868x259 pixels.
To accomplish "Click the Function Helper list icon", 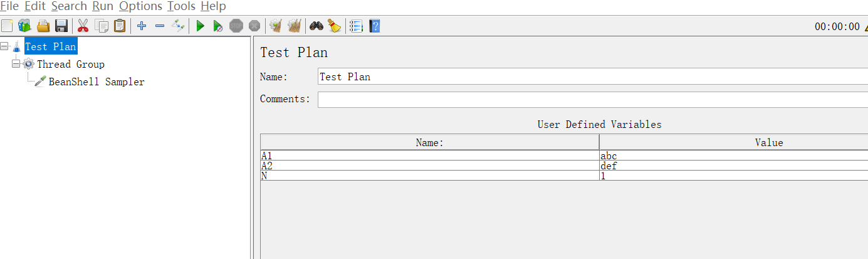I will pyautogui.click(x=356, y=26).
